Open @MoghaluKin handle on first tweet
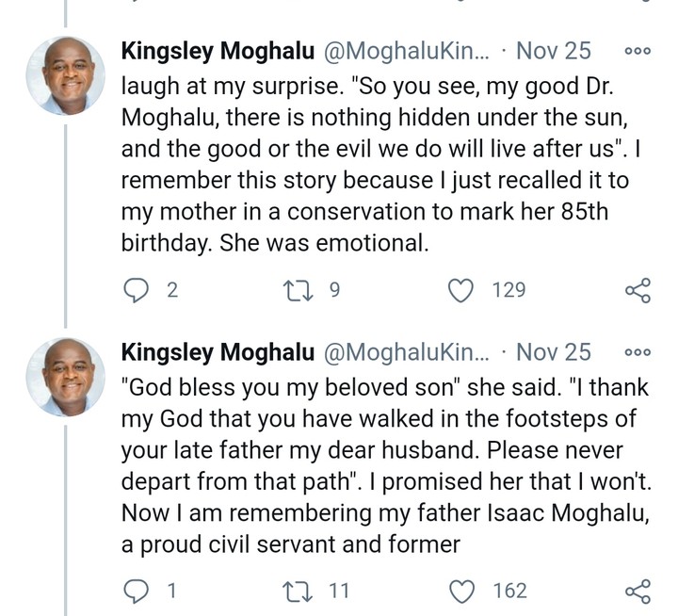678x616 pixels. pyautogui.click(x=406, y=51)
